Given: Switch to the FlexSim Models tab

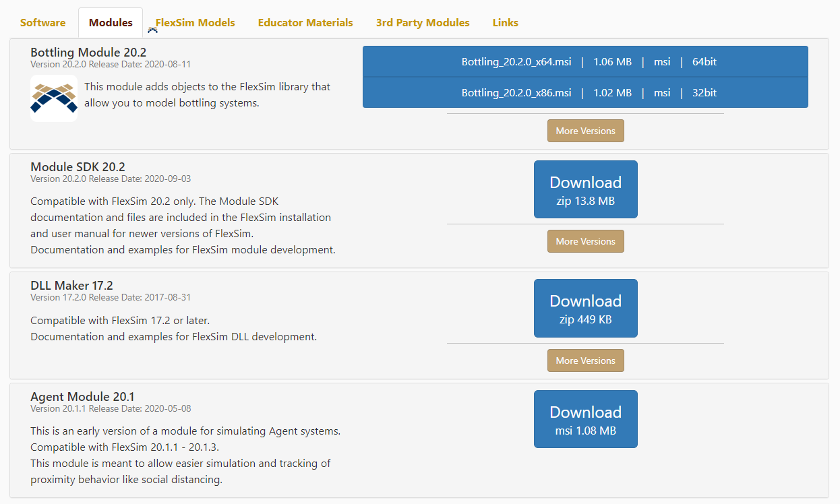Looking at the screenshot, I should pos(195,23).
